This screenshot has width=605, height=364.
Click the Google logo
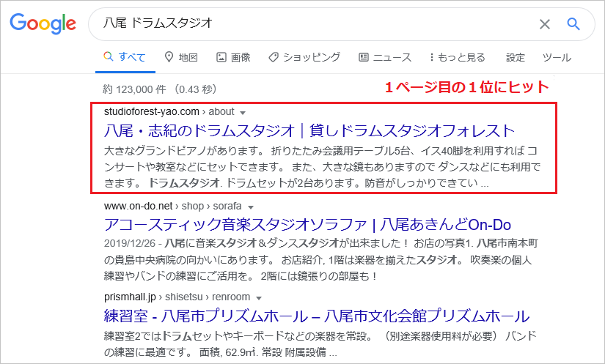pos(43,24)
